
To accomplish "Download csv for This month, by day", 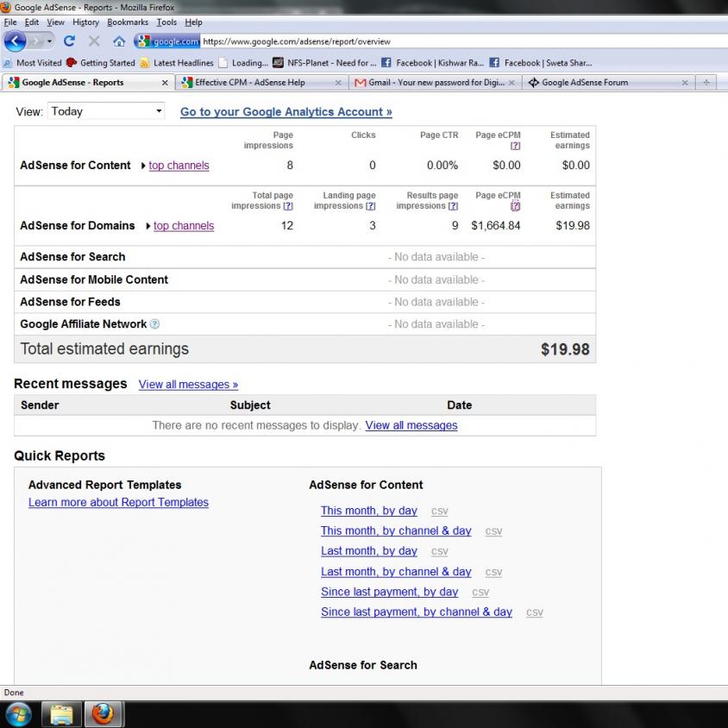I will click(x=439, y=511).
